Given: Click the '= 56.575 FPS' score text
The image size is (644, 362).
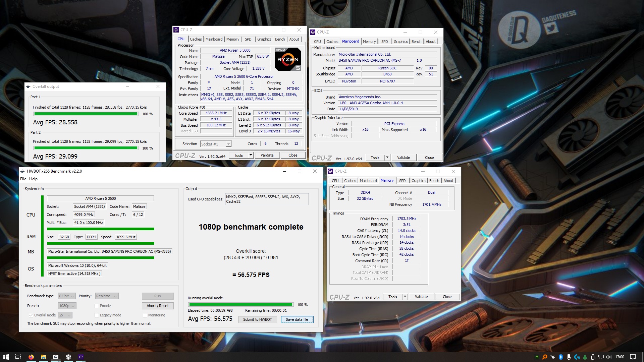Looking at the screenshot, I should (251, 275).
